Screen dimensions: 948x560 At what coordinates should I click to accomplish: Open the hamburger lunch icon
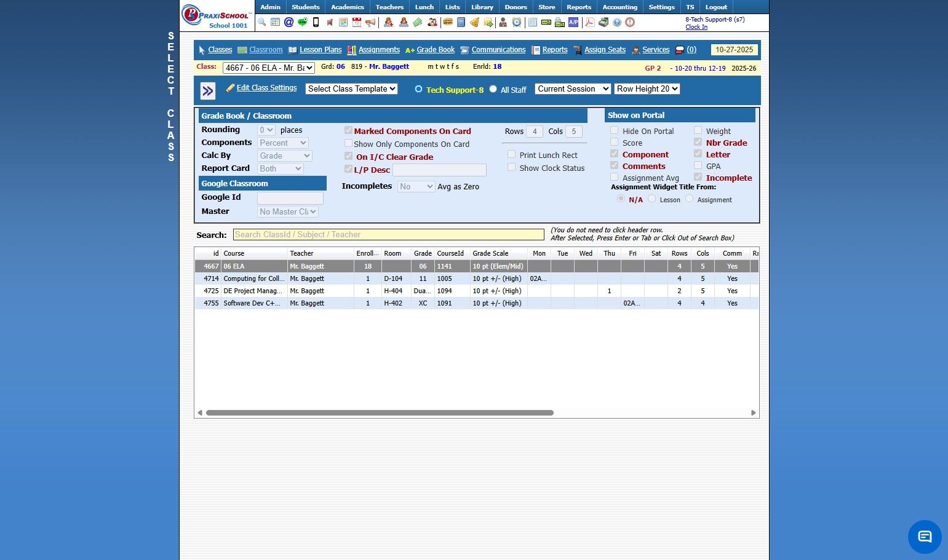[448, 22]
